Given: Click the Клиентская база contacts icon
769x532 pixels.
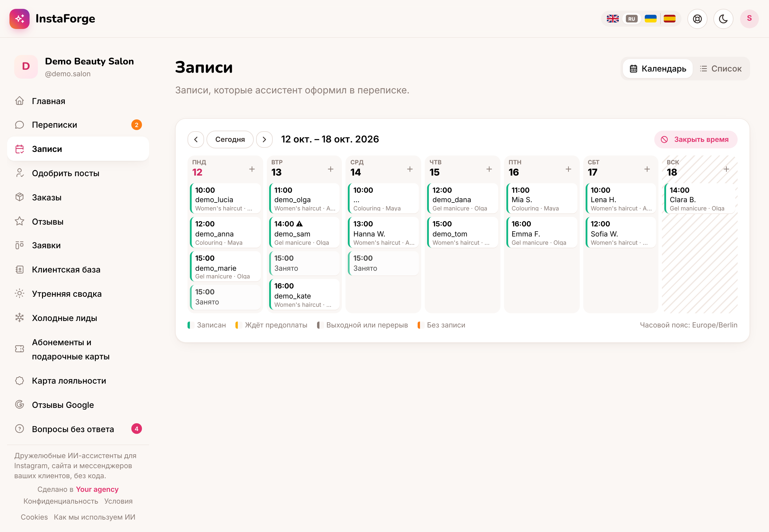Looking at the screenshot, I should pyautogui.click(x=20, y=269).
